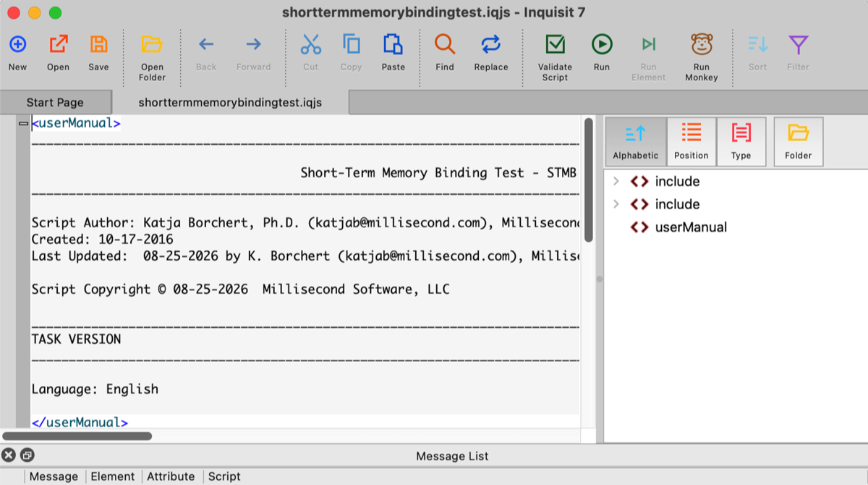Cut the selection using the scissors icon
Image resolution: width=868 pixels, height=485 pixels.
tap(310, 45)
